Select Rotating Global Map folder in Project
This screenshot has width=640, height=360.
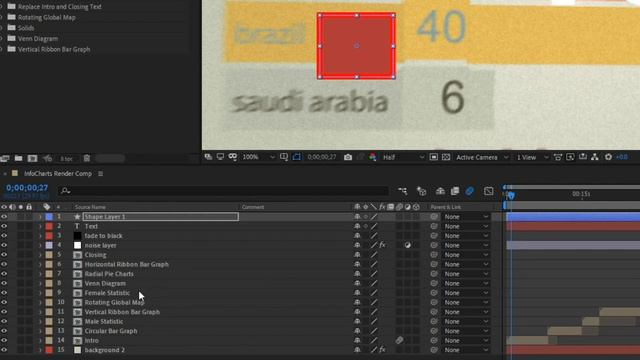(x=47, y=17)
